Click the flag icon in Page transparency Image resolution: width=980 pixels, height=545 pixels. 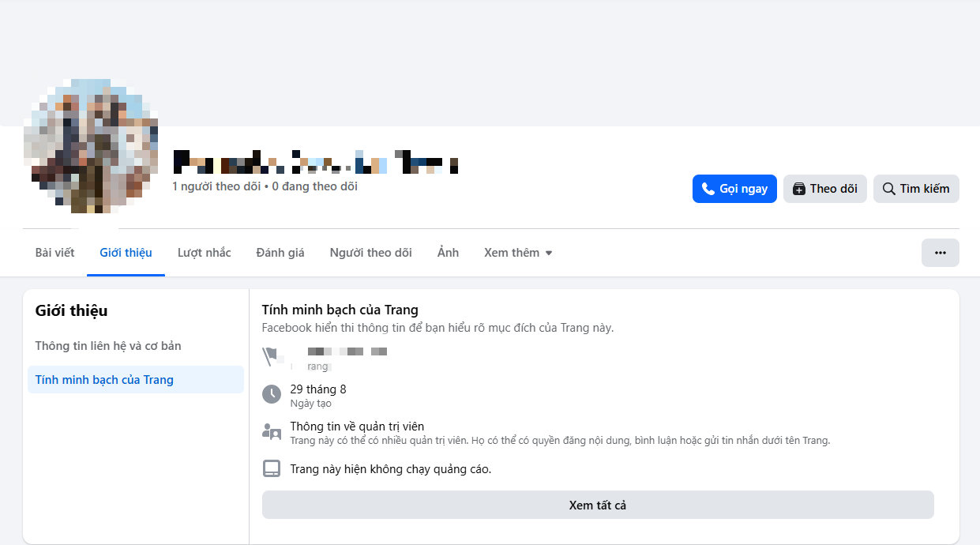tap(272, 357)
